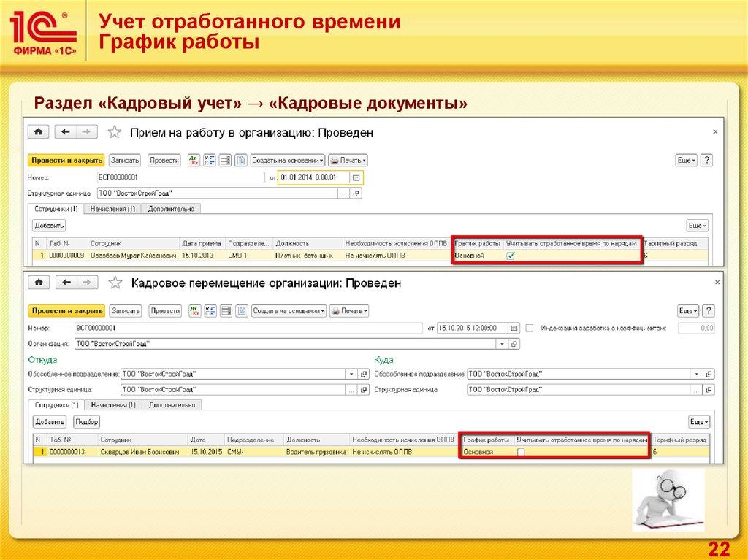Star the Кадровое перемещение document as favorite

tap(114, 283)
